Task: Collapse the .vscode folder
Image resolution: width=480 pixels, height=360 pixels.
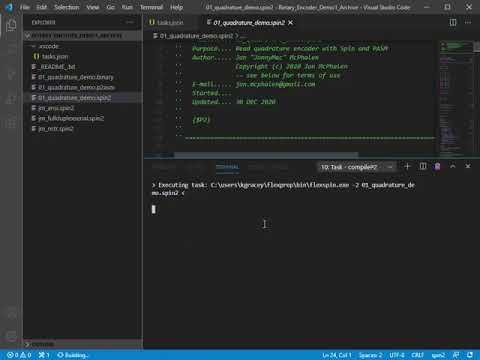Action: click(83, 46)
